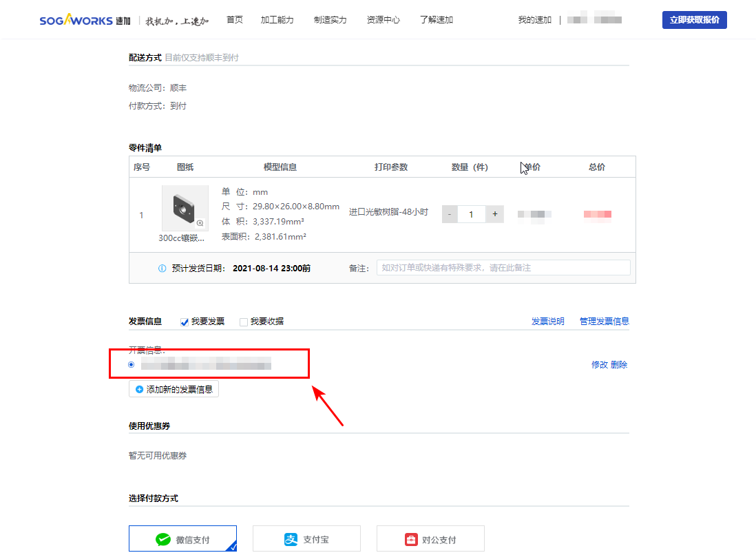
Task: Increase quantity with the plus stepper
Action: click(x=494, y=214)
